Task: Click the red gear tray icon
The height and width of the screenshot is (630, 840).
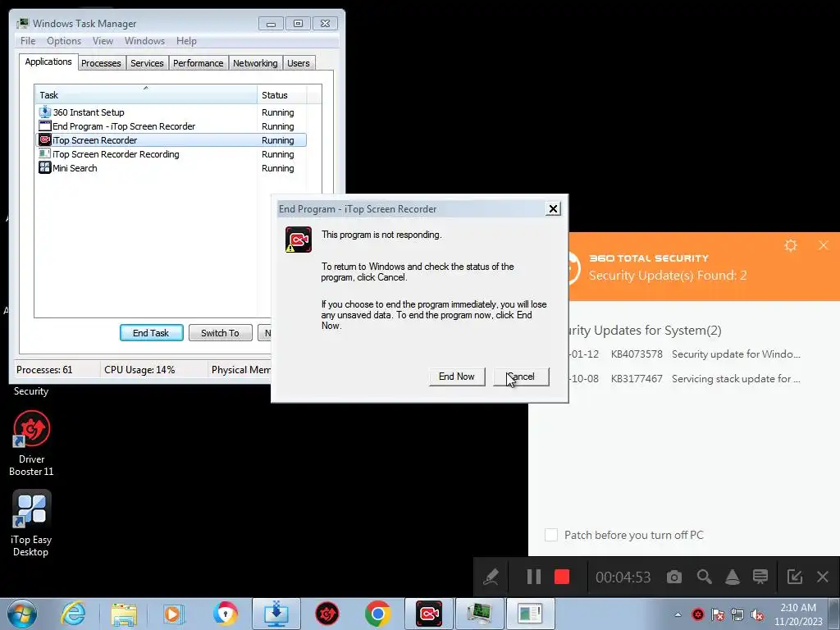Action: pos(697,614)
